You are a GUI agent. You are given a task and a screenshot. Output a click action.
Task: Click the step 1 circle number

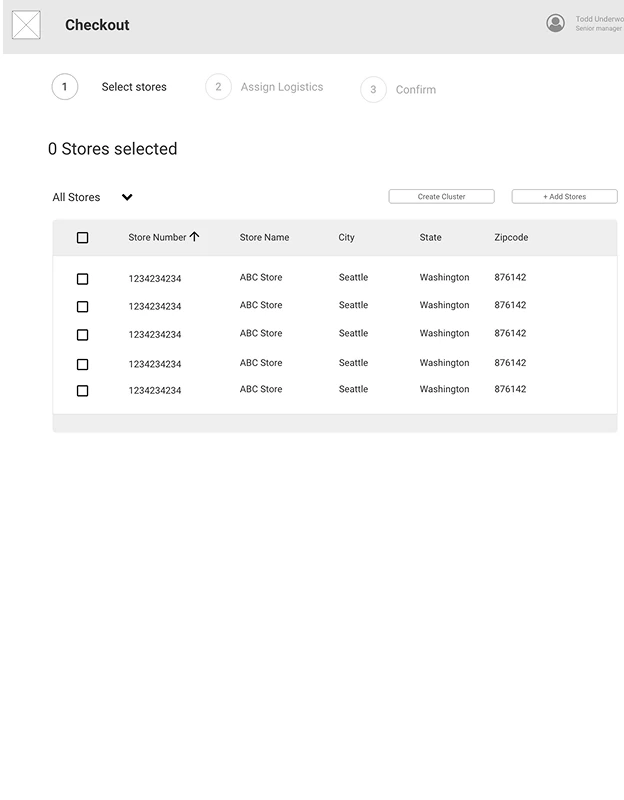65,87
